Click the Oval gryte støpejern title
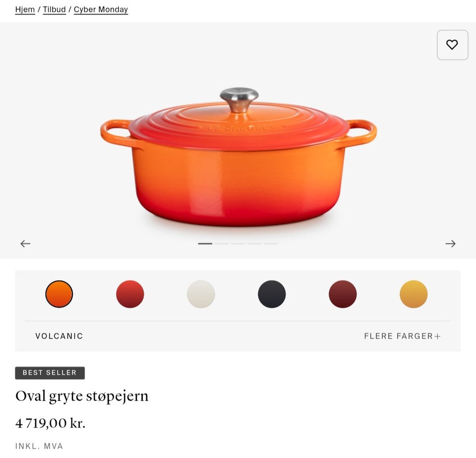Viewport: 476px width, 458px height. (x=82, y=397)
